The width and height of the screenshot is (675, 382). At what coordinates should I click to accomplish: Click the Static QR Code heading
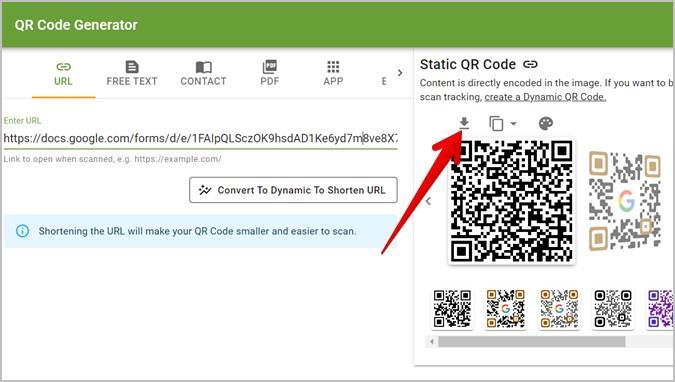[x=468, y=65]
